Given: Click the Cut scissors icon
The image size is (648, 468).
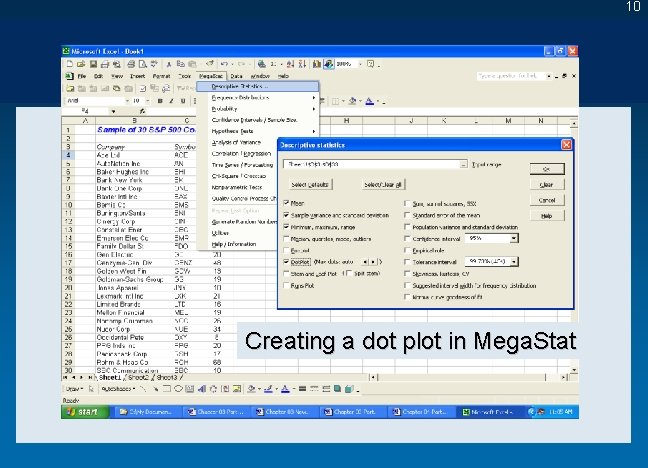Looking at the screenshot, I should 169,64.
